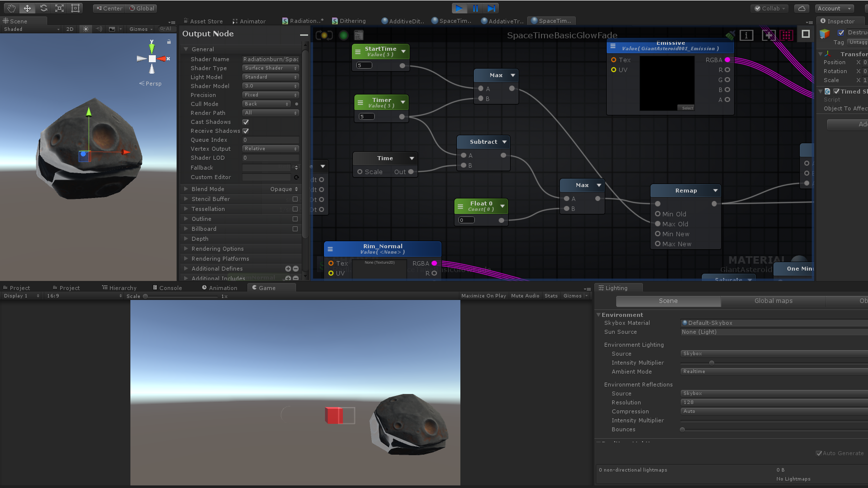This screenshot has height=488, width=868.
Task: Switch to the Console tab
Action: click(x=167, y=288)
